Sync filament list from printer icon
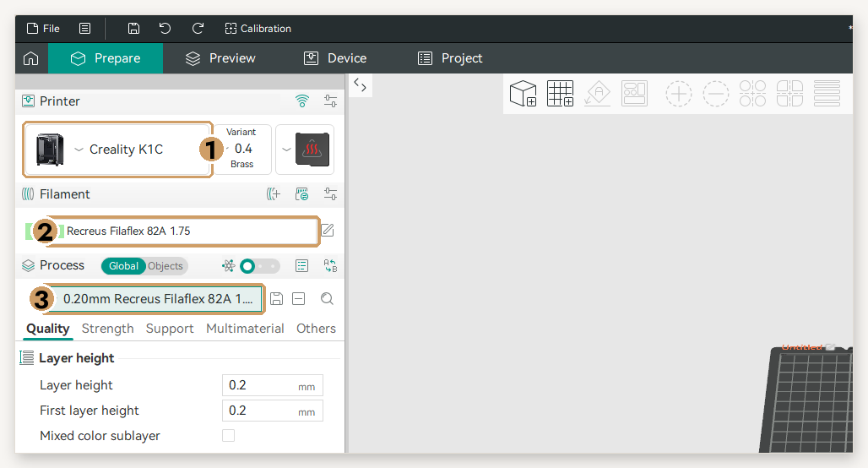This screenshot has height=468, width=868. [301, 193]
